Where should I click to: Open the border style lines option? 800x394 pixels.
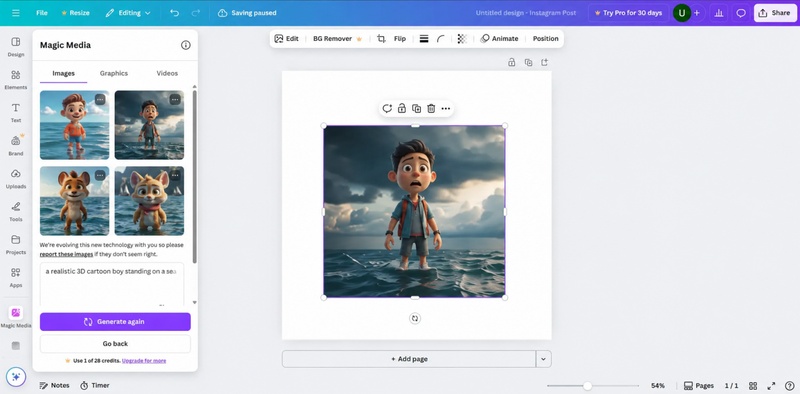[424, 38]
